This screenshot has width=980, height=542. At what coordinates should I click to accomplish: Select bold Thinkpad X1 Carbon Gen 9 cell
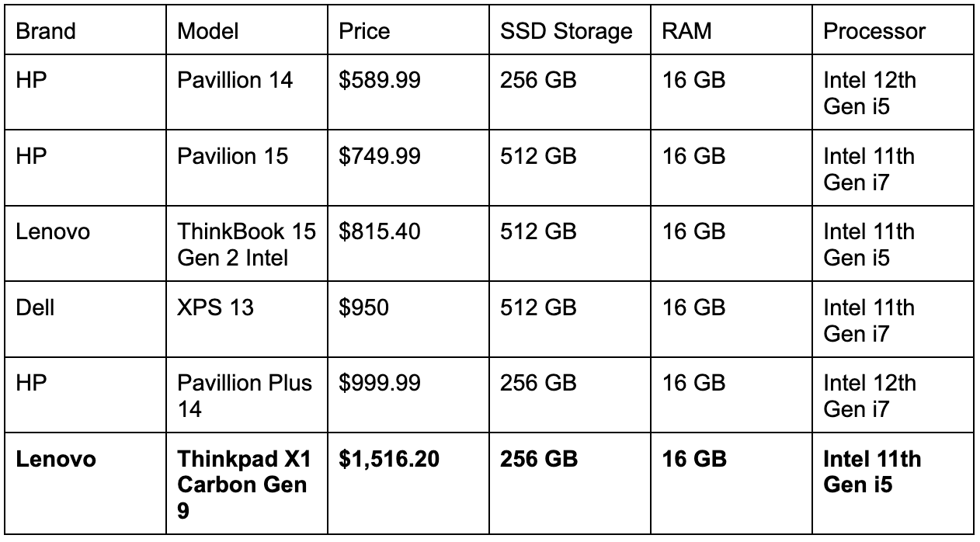(x=243, y=484)
